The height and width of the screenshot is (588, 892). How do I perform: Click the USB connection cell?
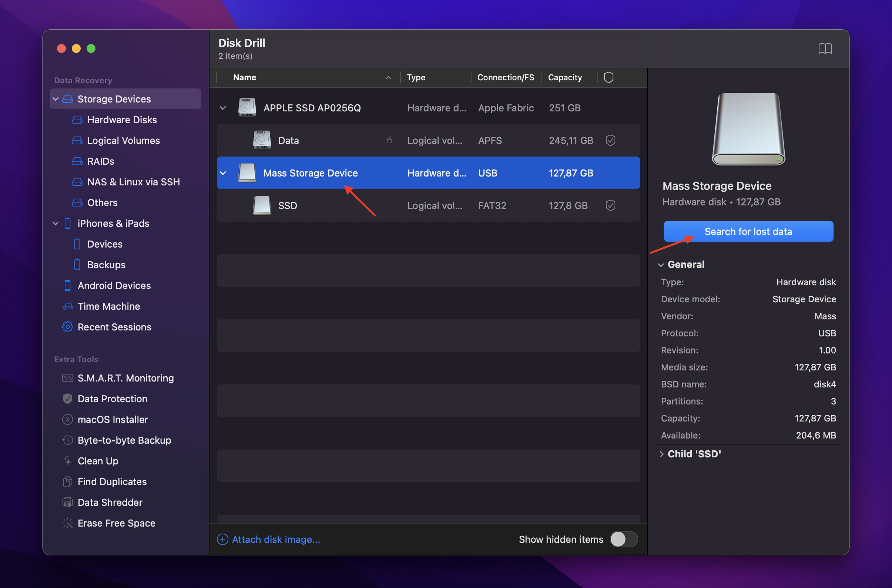pyautogui.click(x=487, y=173)
